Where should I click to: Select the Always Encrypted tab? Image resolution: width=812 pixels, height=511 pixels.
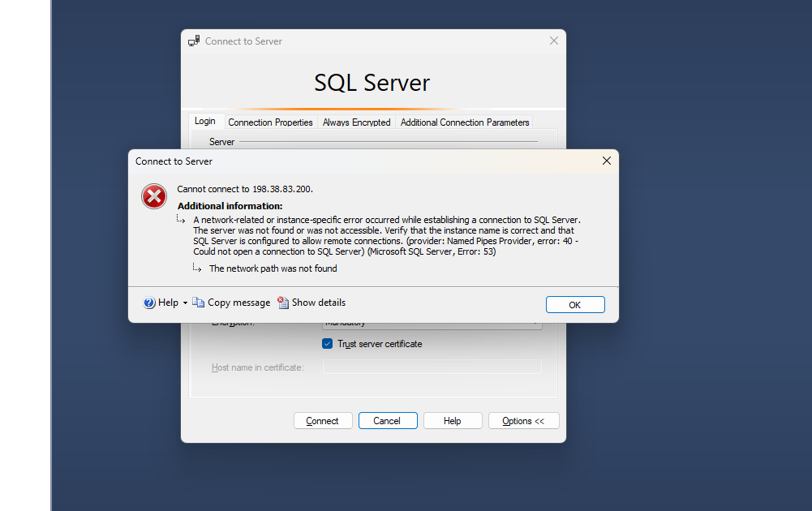[356, 122]
